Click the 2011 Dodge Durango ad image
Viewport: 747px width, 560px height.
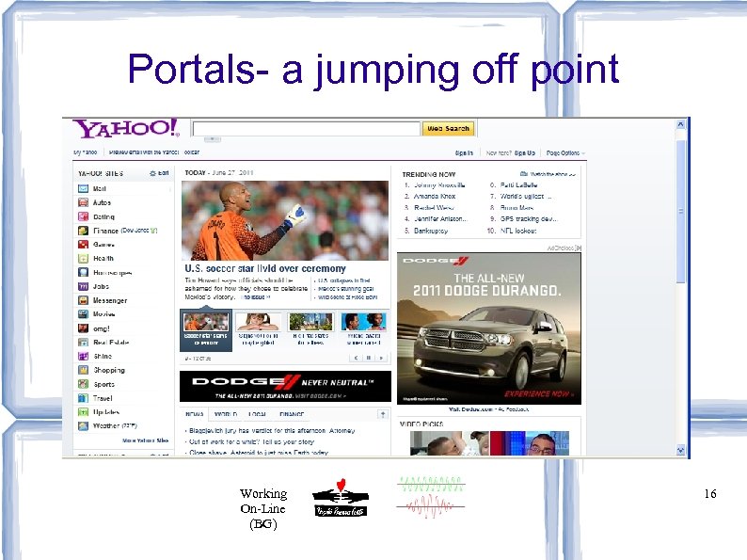coord(489,328)
